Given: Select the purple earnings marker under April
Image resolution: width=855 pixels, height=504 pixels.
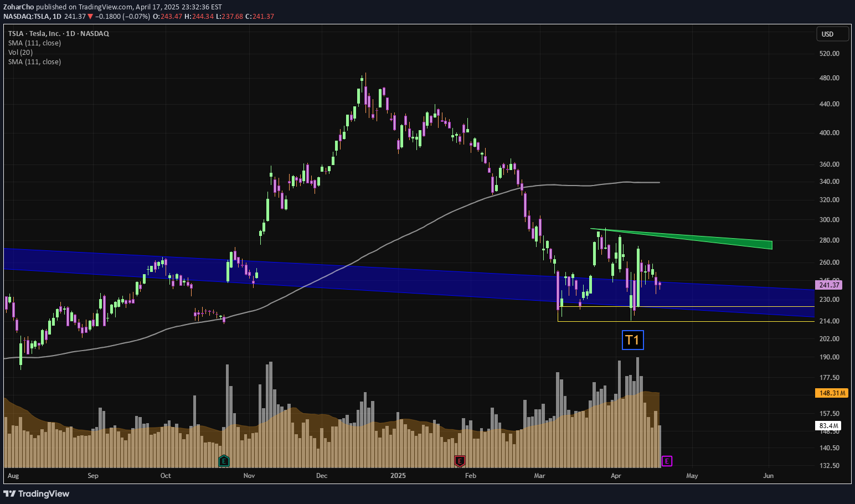Looking at the screenshot, I should (x=667, y=461).
